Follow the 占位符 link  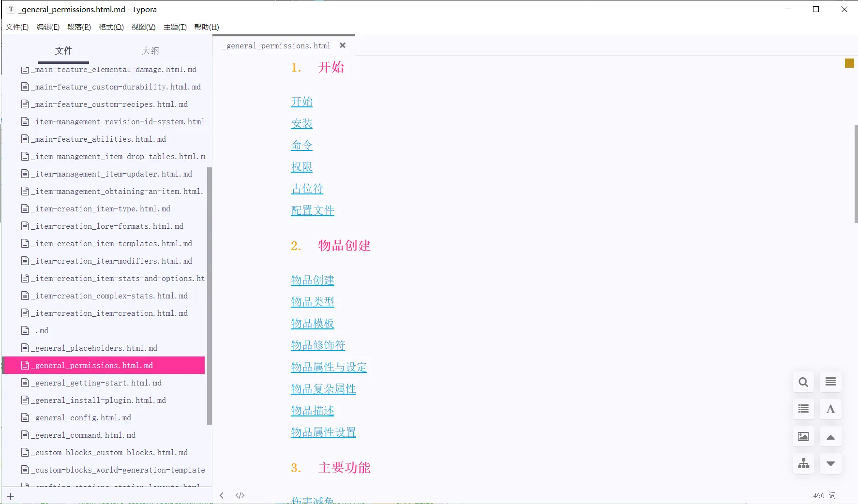coord(307,189)
